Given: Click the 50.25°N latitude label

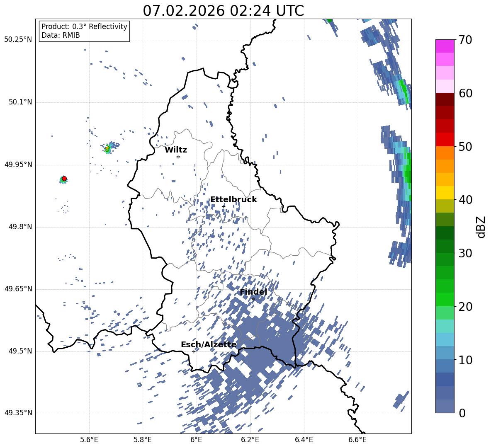Looking at the screenshot, I should click(18, 40).
